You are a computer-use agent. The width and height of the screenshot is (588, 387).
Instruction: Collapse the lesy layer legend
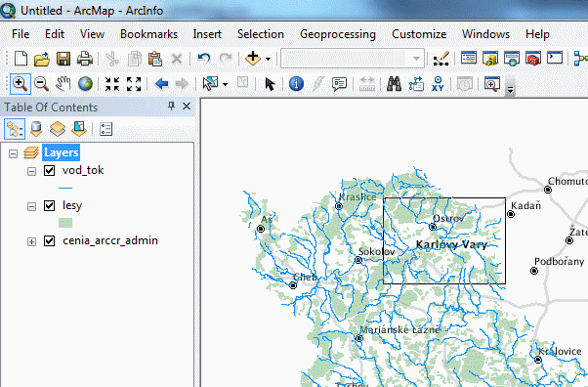point(32,206)
